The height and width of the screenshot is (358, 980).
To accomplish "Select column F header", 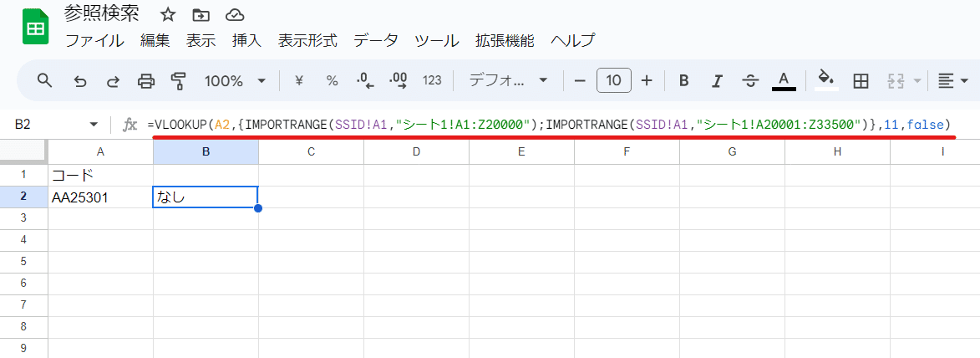I will (x=627, y=151).
